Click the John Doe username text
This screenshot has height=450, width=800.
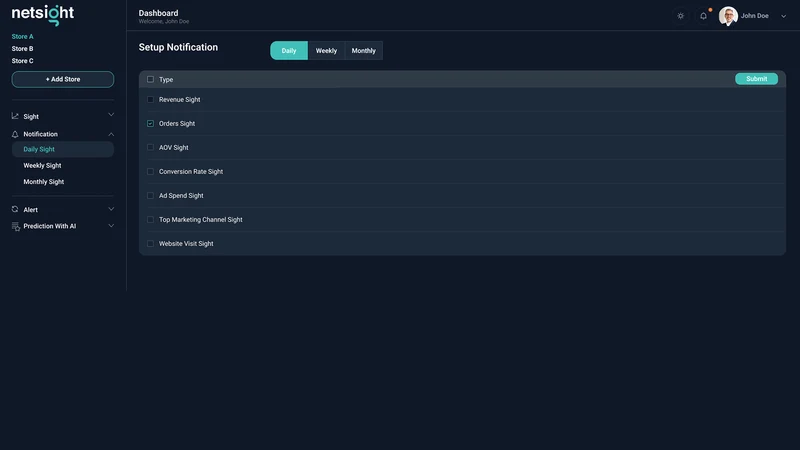[x=755, y=16]
